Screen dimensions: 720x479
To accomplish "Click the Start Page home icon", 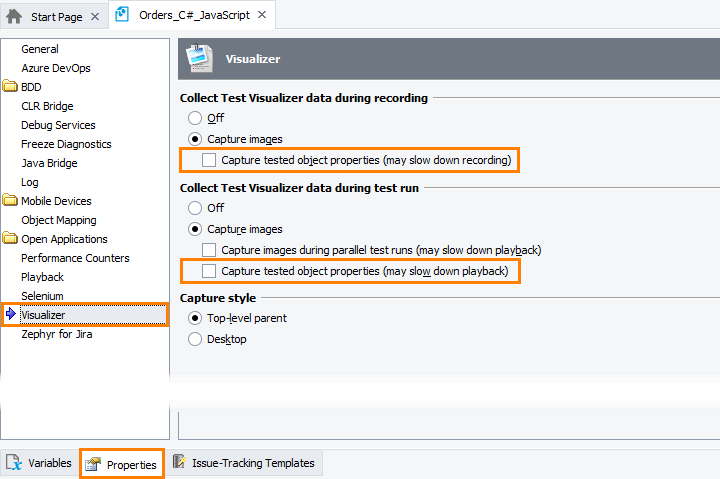I will pos(14,17).
